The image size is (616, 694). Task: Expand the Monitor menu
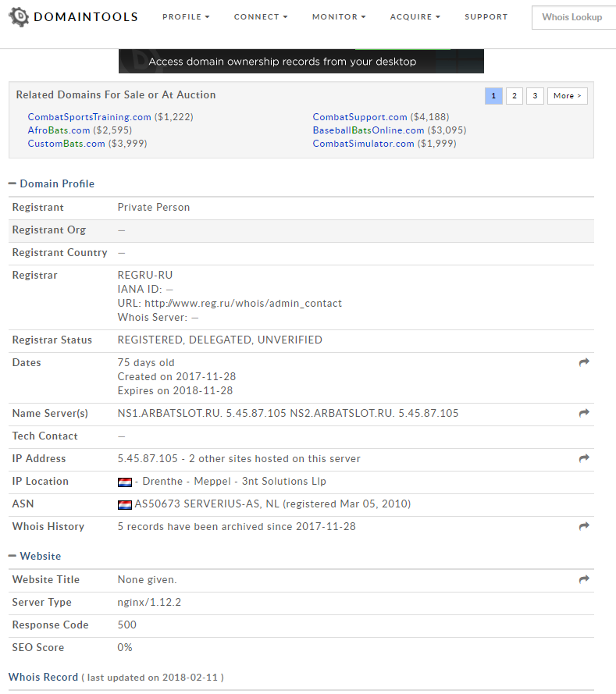click(x=339, y=17)
